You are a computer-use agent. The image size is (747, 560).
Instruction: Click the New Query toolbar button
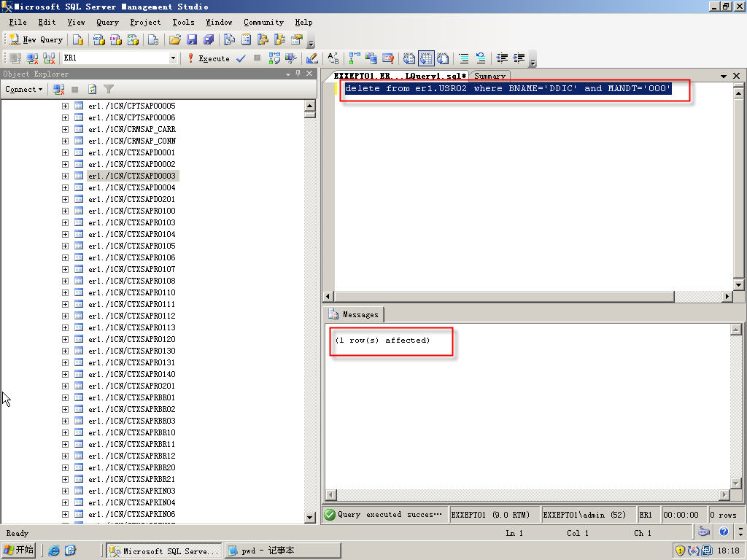(x=36, y=39)
